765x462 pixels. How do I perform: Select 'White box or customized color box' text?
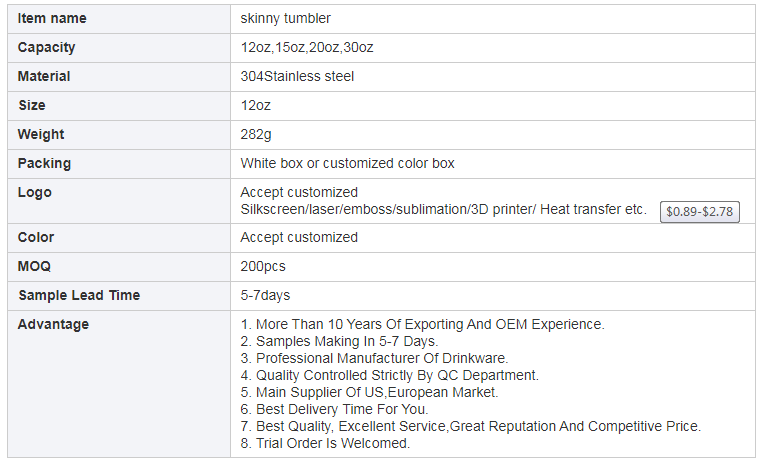coord(347,163)
